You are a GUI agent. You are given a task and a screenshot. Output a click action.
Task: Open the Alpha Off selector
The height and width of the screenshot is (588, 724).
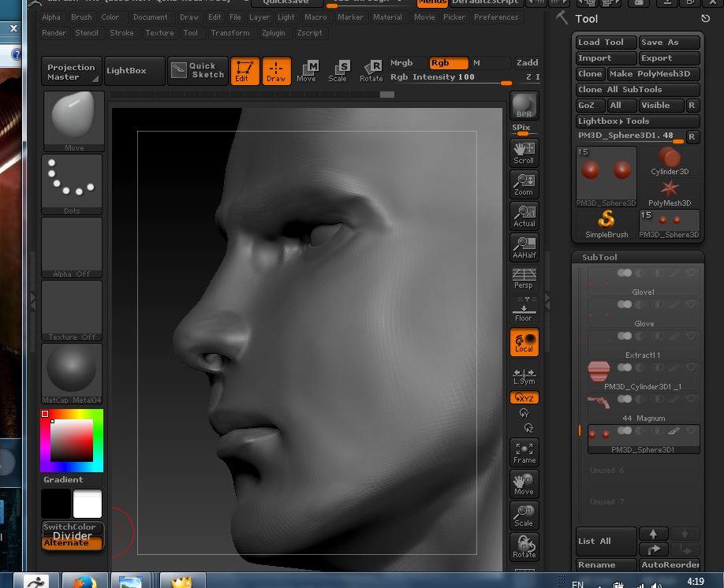(x=72, y=247)
